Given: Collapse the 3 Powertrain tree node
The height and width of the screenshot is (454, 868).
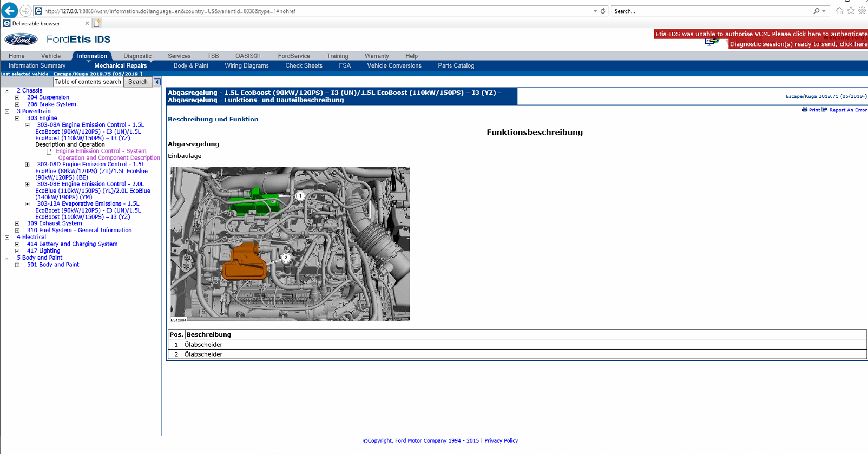Looking at the screenshot, I should click(7, 111).
